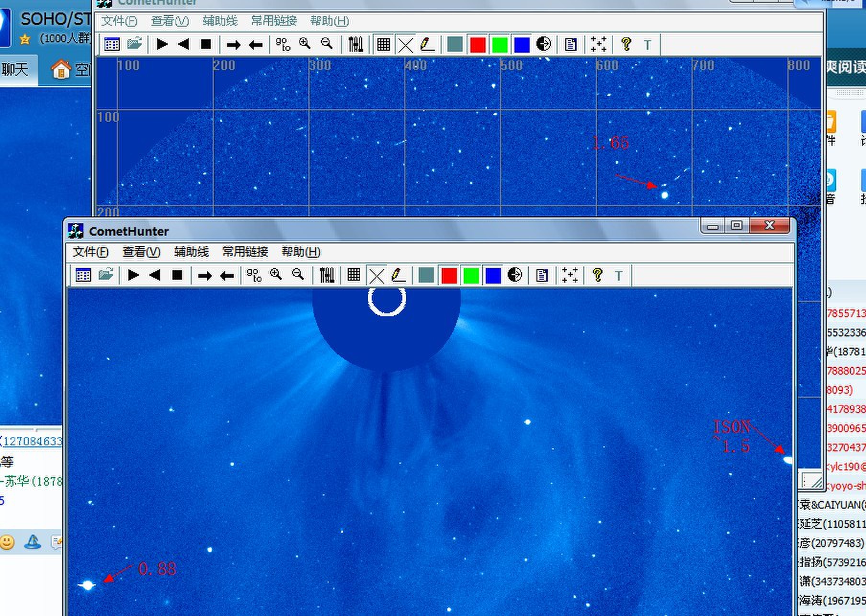Zoom out using front CometHunter magnifier minus icon
Viewport: 866px width, 616px height.
(298, 275)
